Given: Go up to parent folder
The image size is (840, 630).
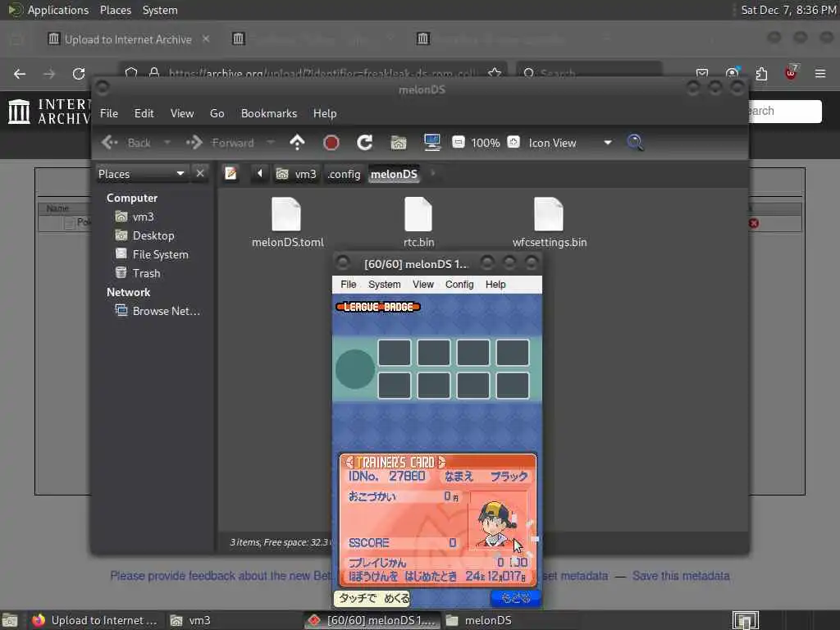Looking at the screenshot, I should tap(297, 143).
